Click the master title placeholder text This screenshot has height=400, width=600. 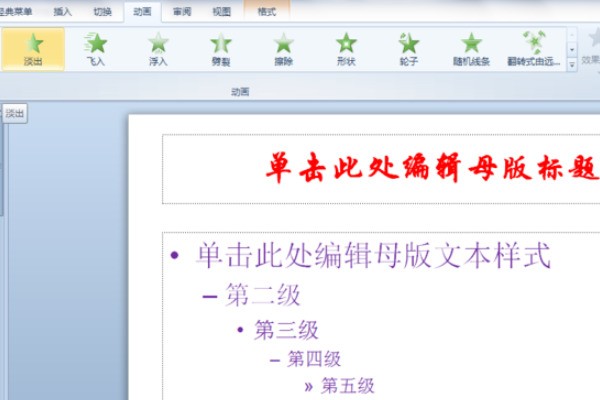[x=432, y=168]
